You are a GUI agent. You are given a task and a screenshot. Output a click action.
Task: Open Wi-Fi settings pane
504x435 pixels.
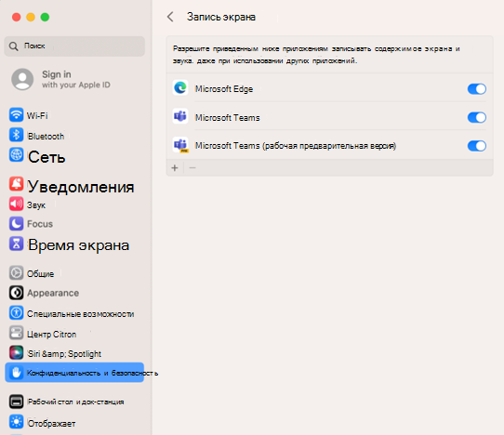pos(37,115)
